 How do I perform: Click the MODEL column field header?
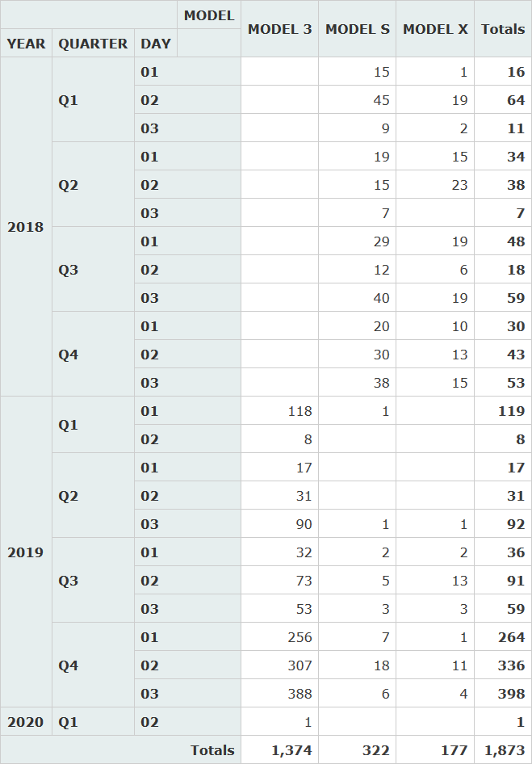[x=208, y=15]
